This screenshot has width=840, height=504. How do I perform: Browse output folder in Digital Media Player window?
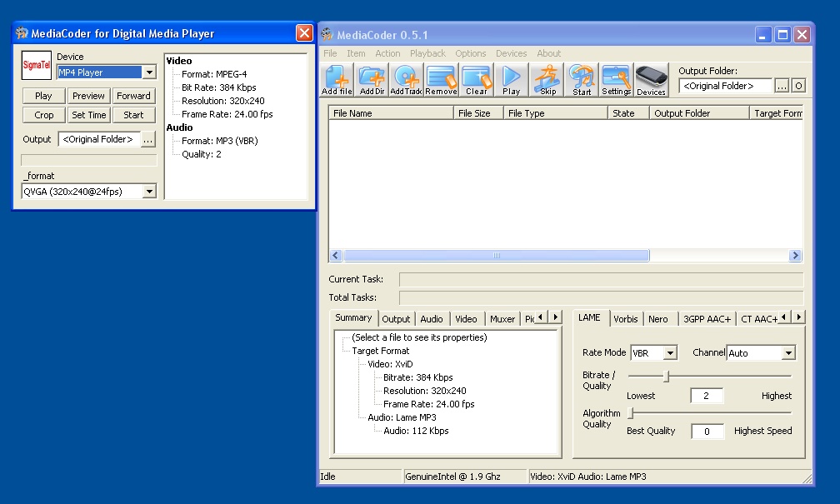(147, 139)
